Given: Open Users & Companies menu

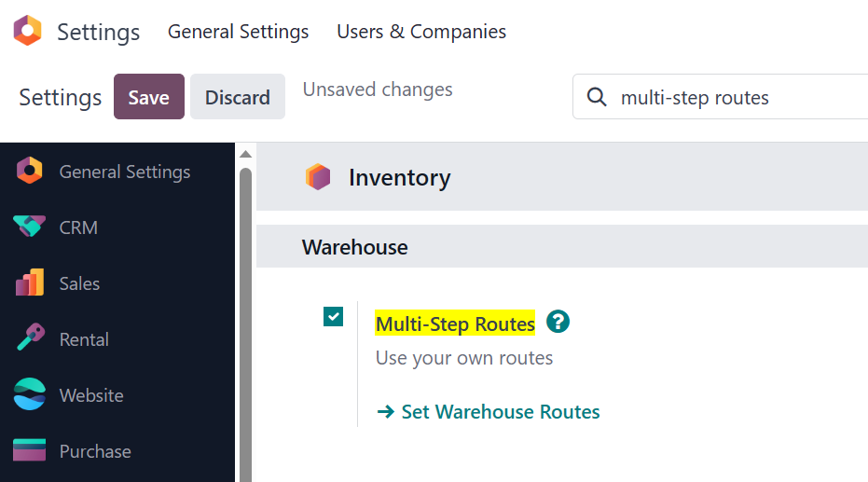Looking at the screenshot, I should tap(421, 32).
